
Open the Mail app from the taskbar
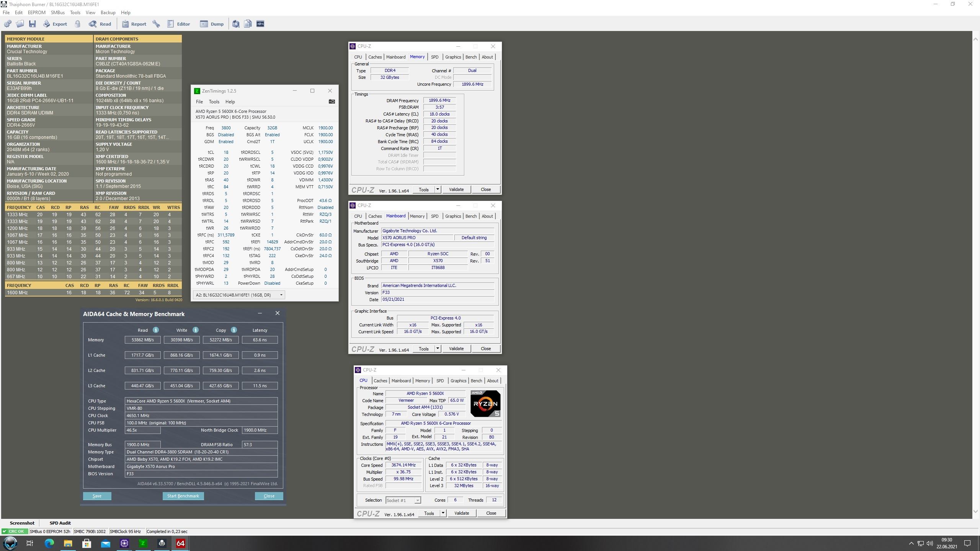coord(105,543)
